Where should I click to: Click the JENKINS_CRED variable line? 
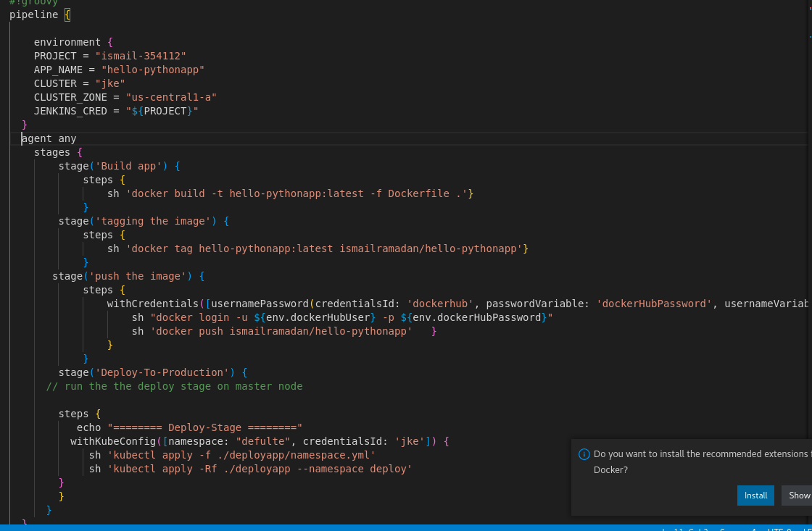[116, 112]
